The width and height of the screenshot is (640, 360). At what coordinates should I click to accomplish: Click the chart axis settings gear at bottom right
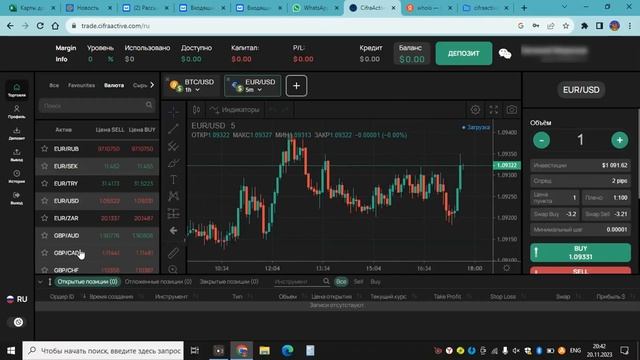click(x=507, y=268)
